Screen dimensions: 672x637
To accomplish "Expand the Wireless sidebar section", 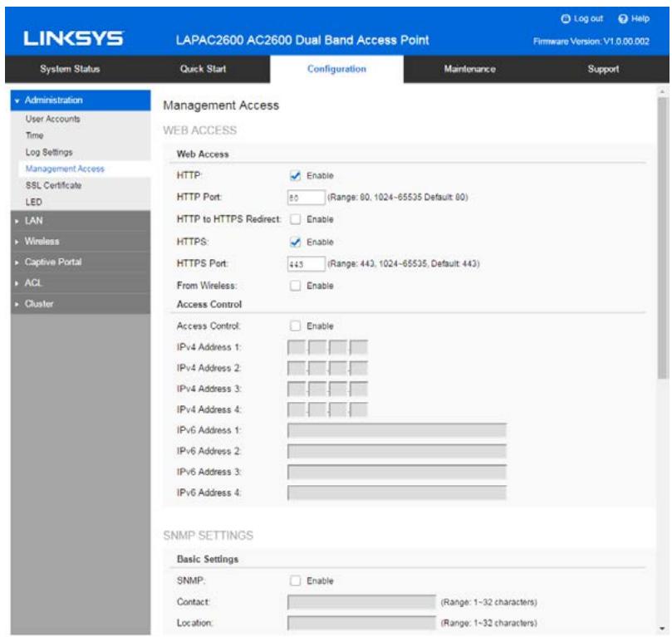I will pyautogui.click(x=81, y=241).
